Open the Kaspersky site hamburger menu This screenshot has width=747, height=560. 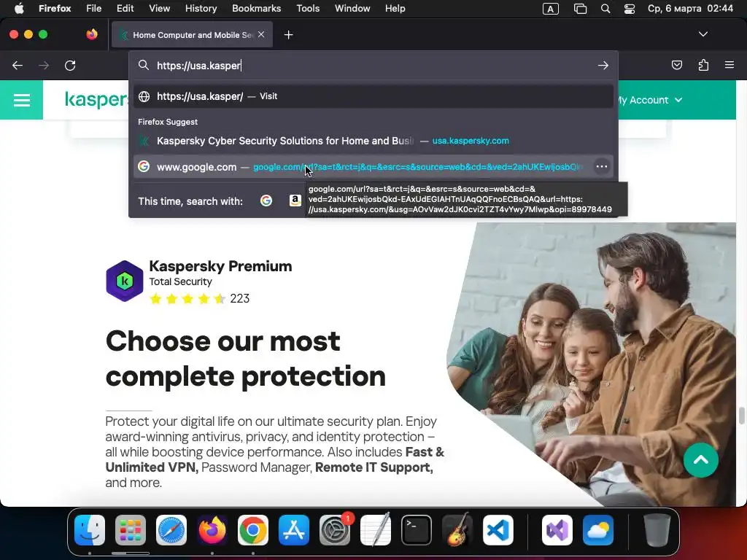[x=21, y=100]
